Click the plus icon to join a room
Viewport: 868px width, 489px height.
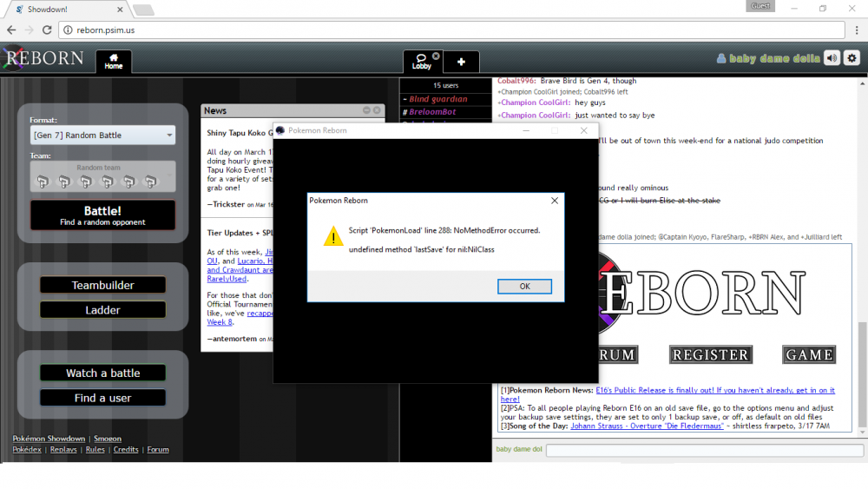[x=461, y=62]
